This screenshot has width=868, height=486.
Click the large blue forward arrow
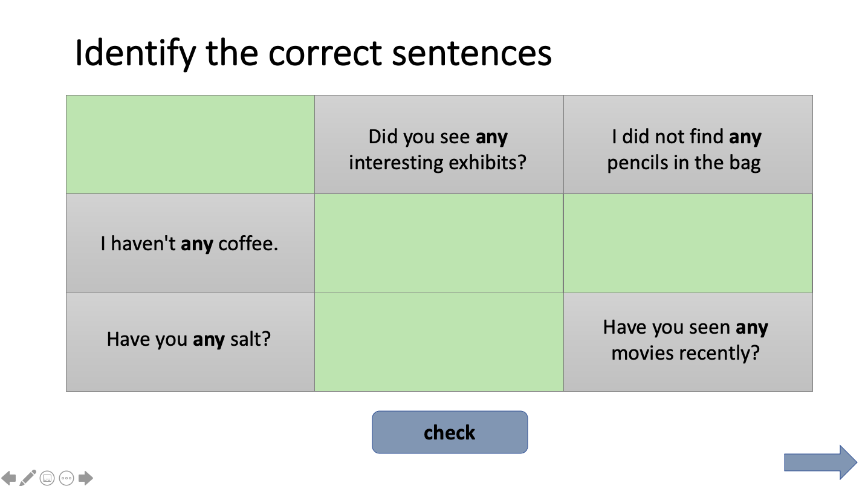coord(820,462)
